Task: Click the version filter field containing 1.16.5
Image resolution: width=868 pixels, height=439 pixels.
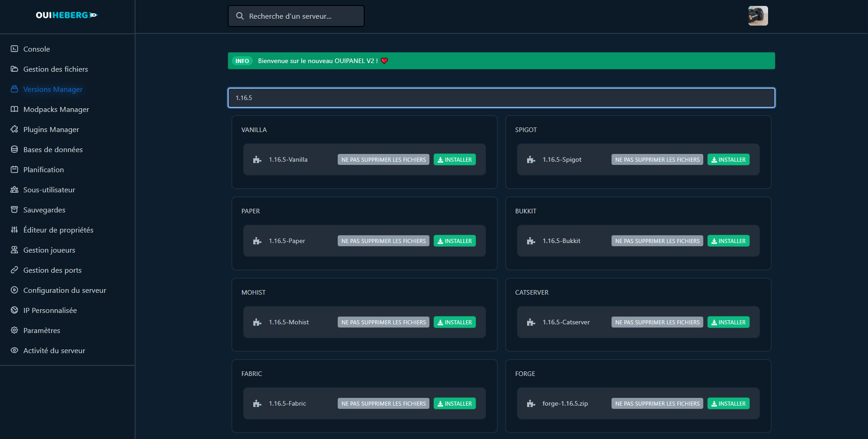Action: pos(501,98)
